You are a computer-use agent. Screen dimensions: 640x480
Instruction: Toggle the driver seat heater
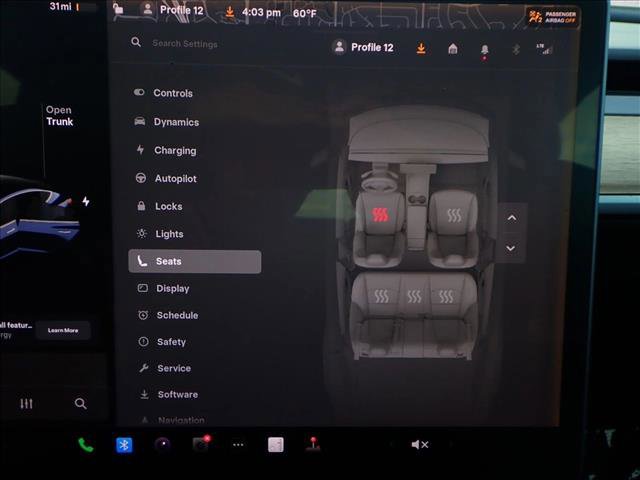(x=380, y=214)
